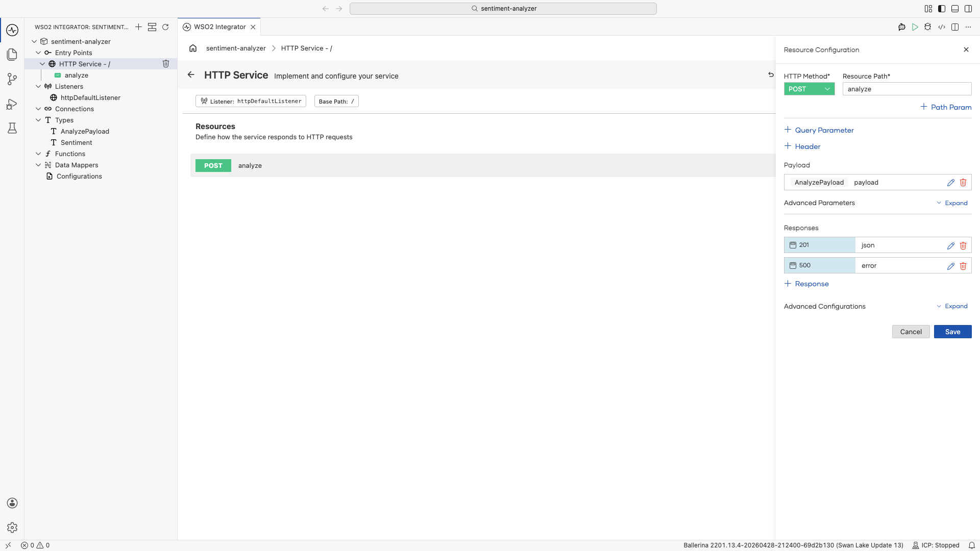This screenshot has height=551, width=980.
Task: Edit the AnalyzePayload payload entry
Action: point(951,183)
